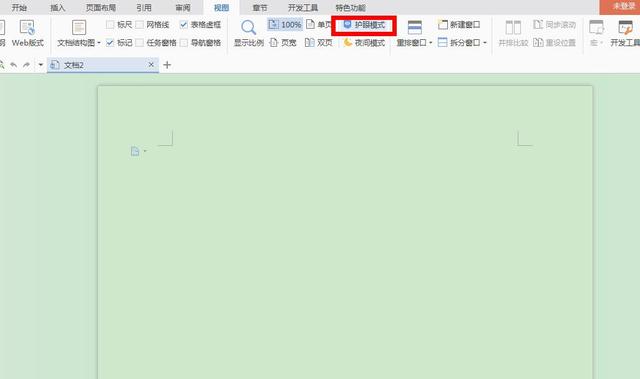This screenshot has height=379, width=640.
Task: Select 双页 two-page view
Action: click(x=319, y=42)
